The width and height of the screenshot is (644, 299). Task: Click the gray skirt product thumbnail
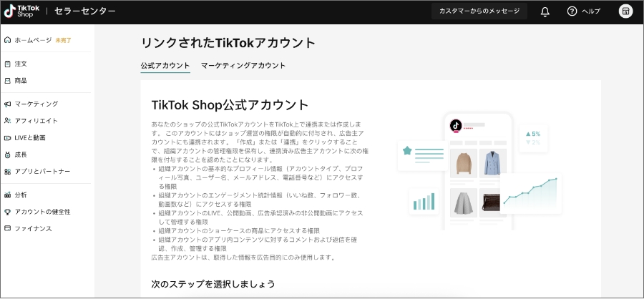(x=463, y=202)
